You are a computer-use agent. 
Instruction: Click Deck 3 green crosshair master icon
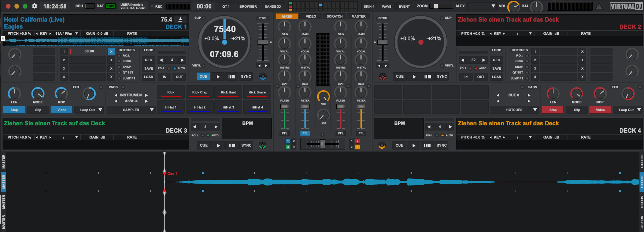tap(262, 146)
